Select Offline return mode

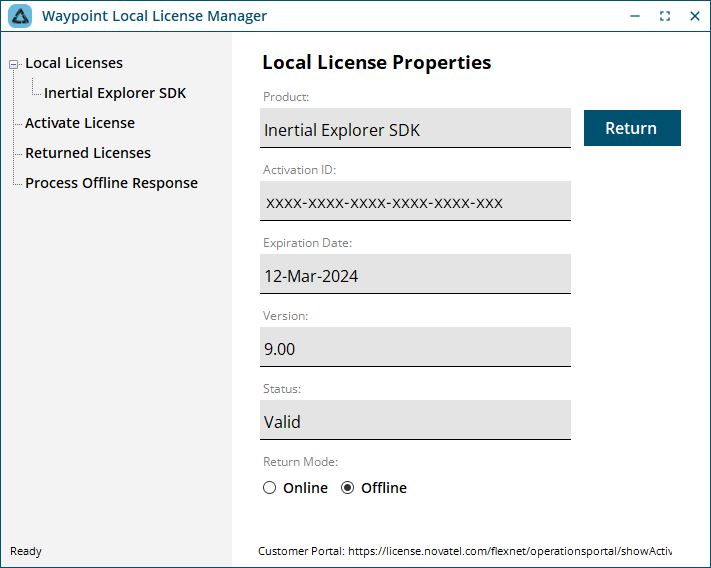coord(374,488)
